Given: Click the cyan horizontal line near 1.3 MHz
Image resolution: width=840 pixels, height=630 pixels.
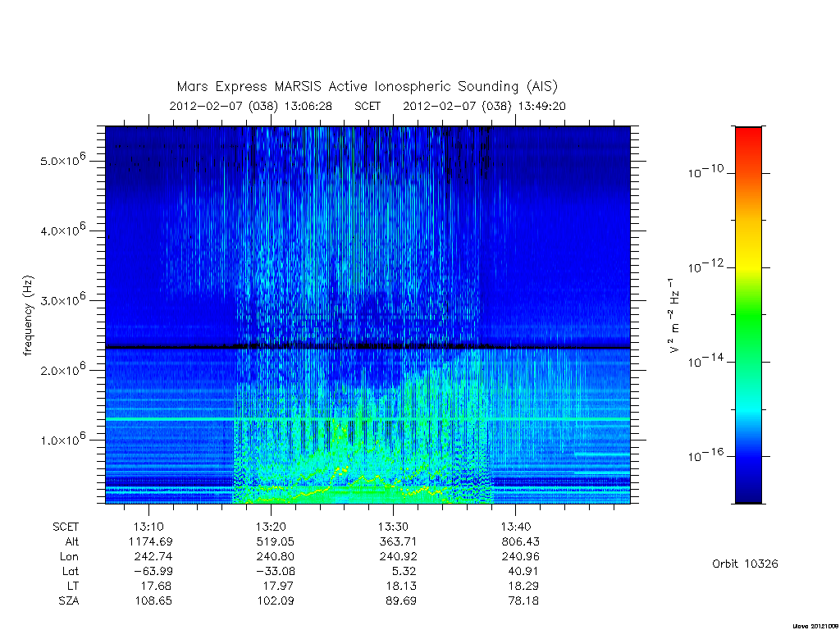Looking at the screenshot, I should 367,418.
